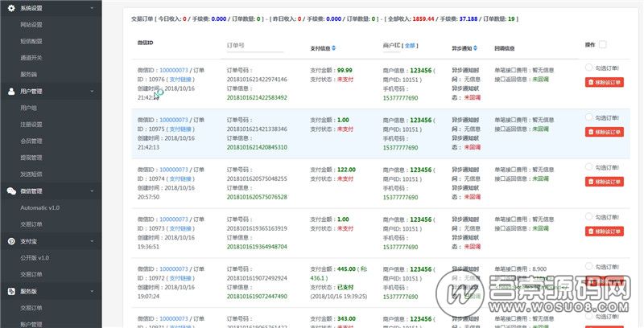
Task: Click the 微信管理 WeChat icon in sidebar
Action: tap(11, 191)
